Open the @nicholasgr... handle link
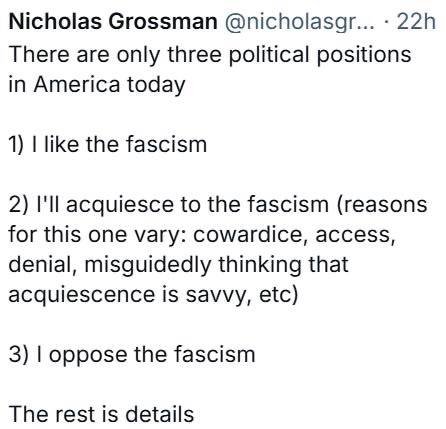Image resolution: width=446 pixels, height=429 pixels. pos(300,23)
